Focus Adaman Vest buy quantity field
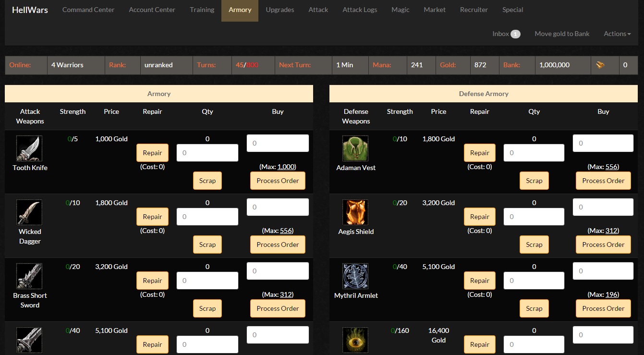This screenshot has width=644, height=355. [603, 143]
